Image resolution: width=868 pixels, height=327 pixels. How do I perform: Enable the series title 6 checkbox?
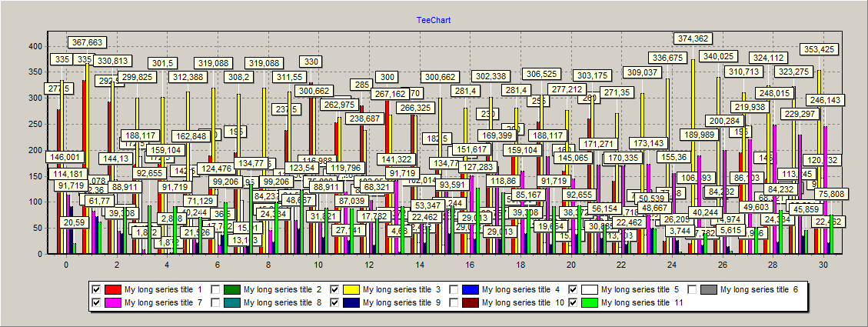pos(692,289)
